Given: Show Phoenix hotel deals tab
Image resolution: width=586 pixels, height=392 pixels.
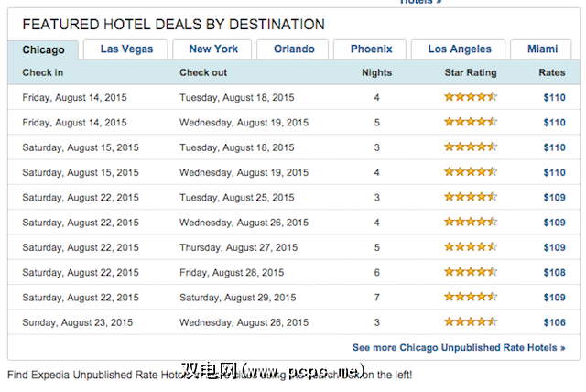Looking at the screenshot, I should pos(371,49).
